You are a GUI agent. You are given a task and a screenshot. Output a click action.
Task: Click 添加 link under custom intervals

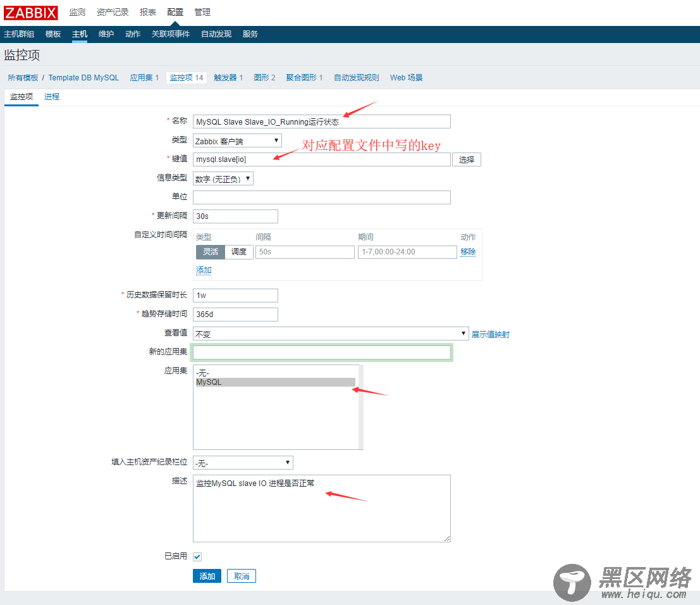pos(204,270)
